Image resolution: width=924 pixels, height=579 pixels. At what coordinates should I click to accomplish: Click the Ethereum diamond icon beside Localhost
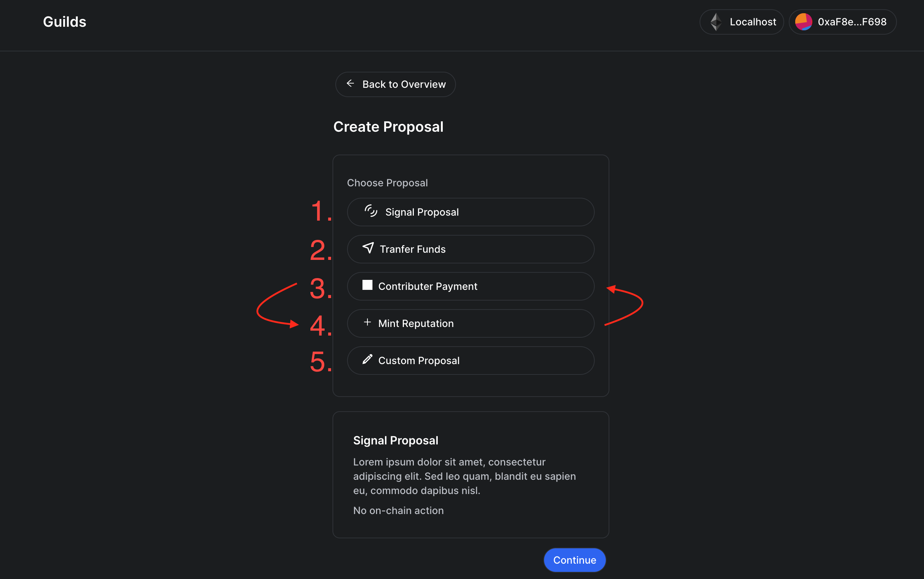click(716, 21)
